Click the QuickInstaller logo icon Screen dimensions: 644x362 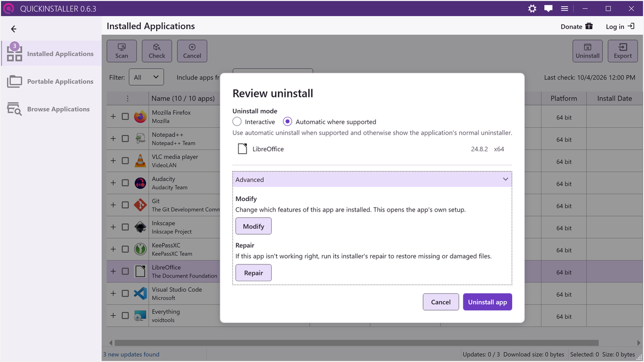pos(9,9)
